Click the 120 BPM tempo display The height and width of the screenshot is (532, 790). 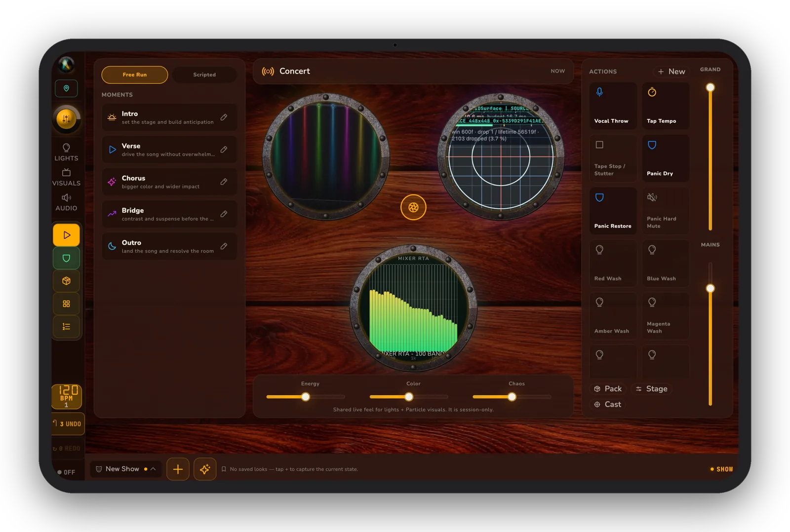click(x=67, y=396)
